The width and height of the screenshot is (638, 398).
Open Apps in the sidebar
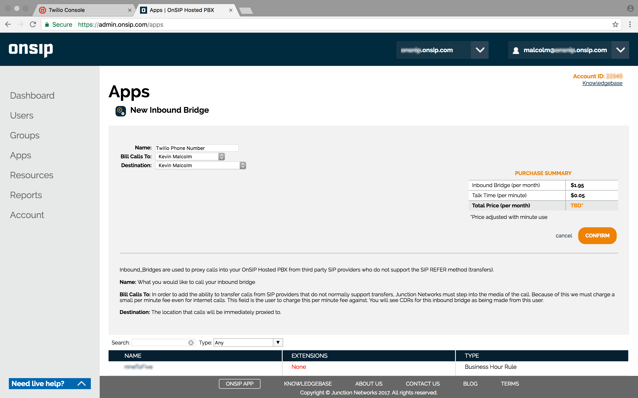pyautogui.click(x=20, y=155)
